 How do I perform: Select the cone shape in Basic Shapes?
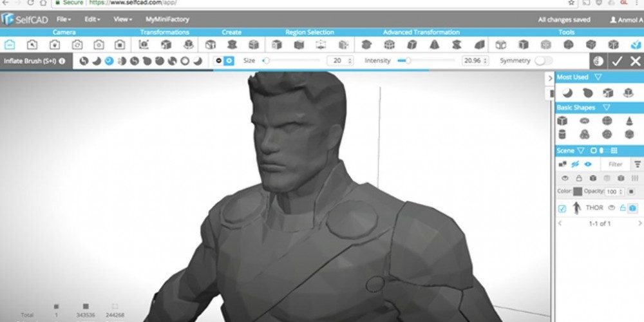[x=629, y=121]
